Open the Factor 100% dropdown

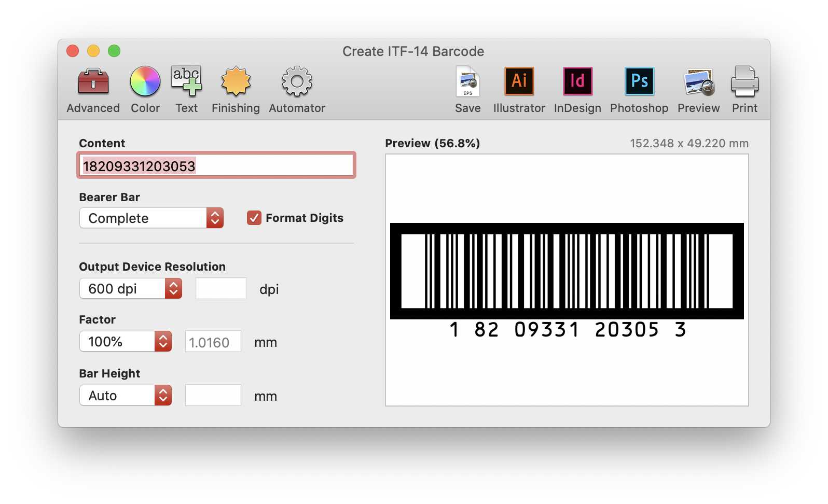coord(126,342)
